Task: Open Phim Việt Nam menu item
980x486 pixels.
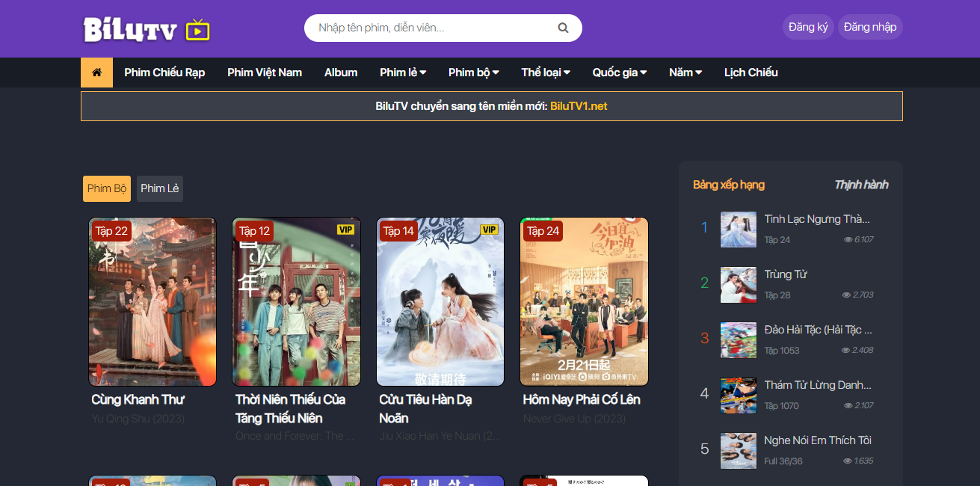Action: (265, 73)
